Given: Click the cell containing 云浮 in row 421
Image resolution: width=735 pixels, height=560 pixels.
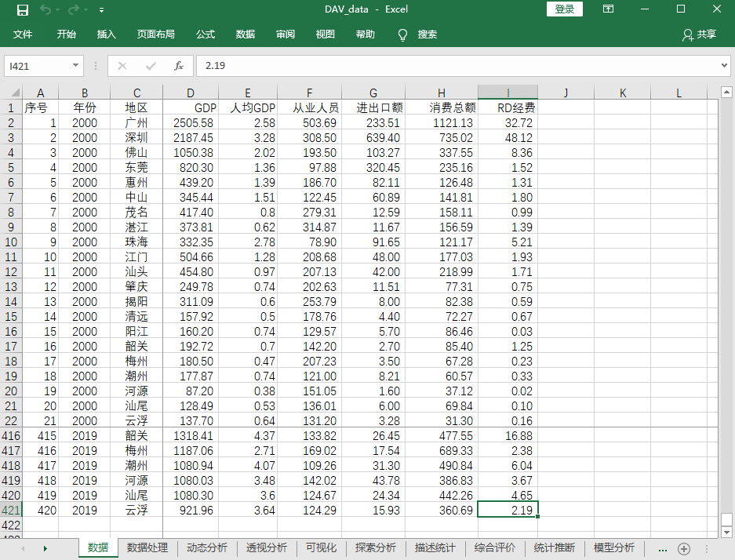Looking at the screenshot, I should 136,511.
